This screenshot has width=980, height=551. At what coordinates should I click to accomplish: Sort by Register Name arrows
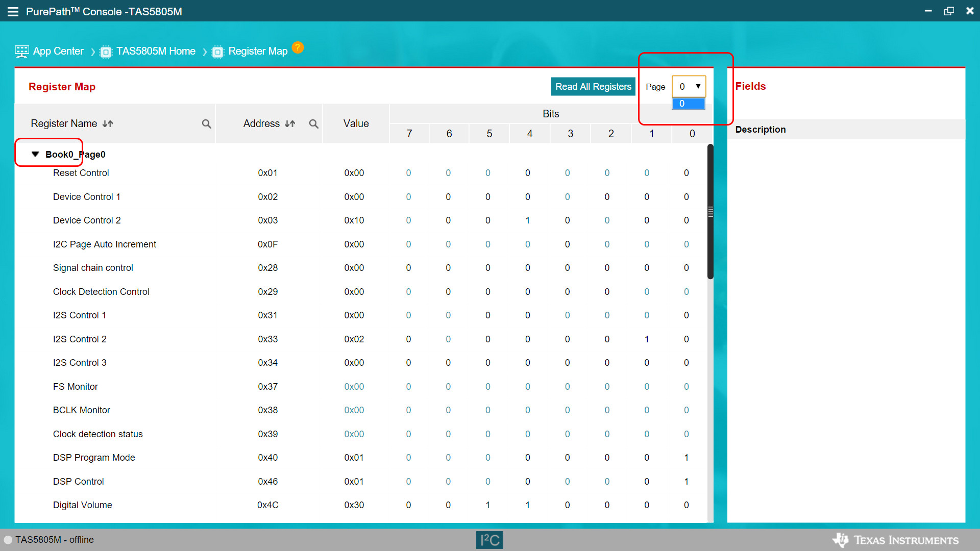coord(108,123)
